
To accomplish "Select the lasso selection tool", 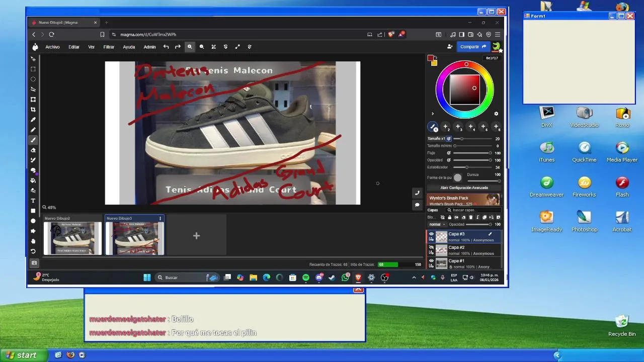I will (x=33, y=89).
